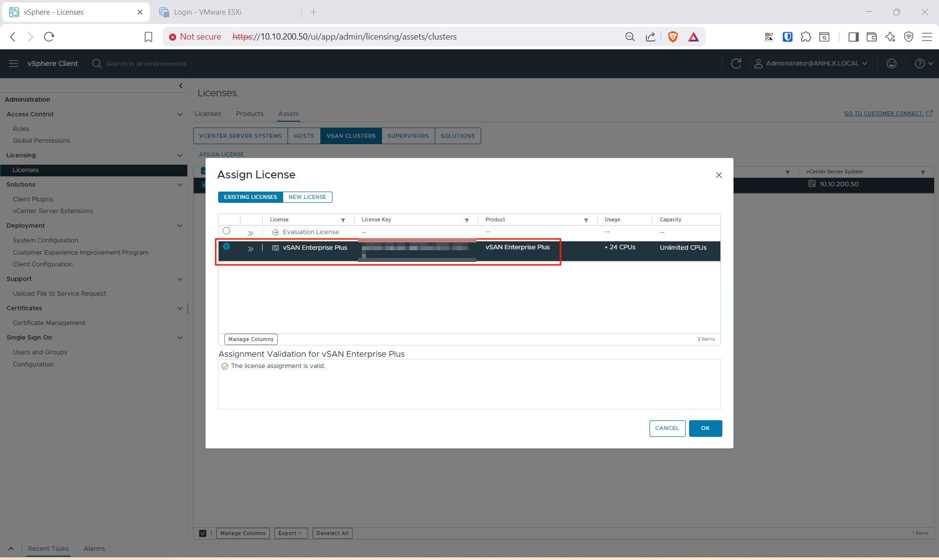Open System Configuration

point(45,240)
